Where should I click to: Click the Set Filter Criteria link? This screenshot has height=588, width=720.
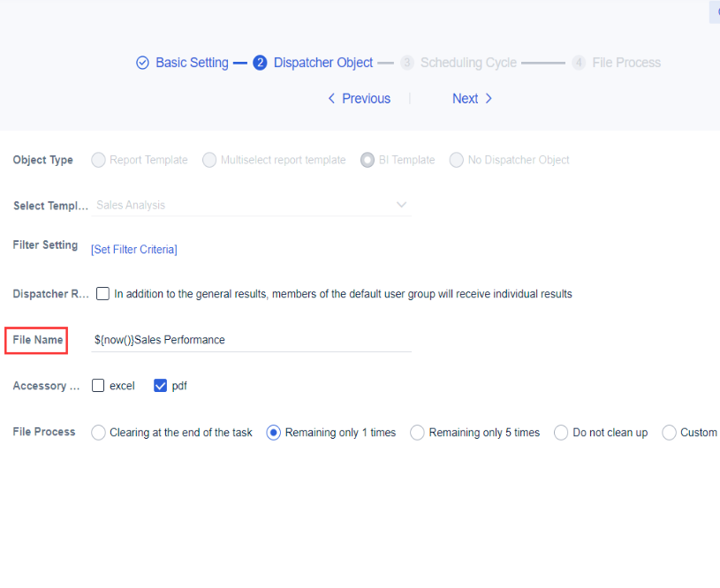point(133,249)
